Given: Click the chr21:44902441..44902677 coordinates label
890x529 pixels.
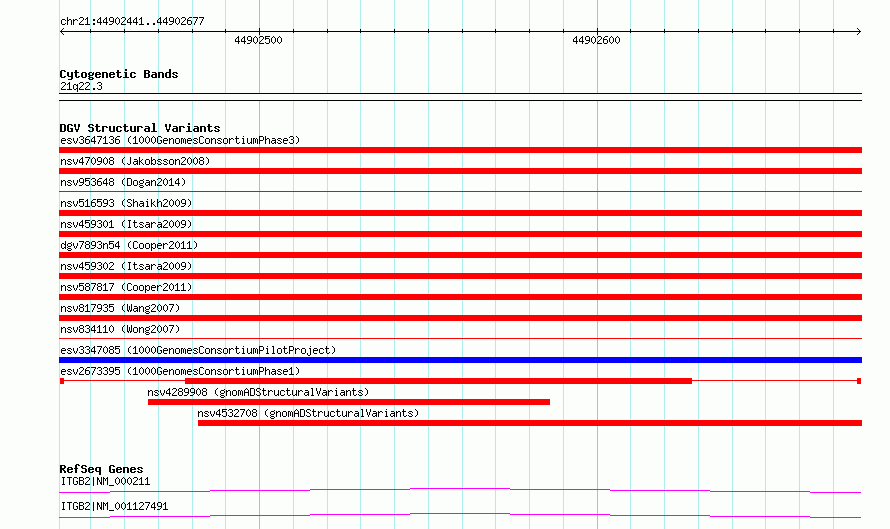Looking at the screenshot, I should 132,21.
